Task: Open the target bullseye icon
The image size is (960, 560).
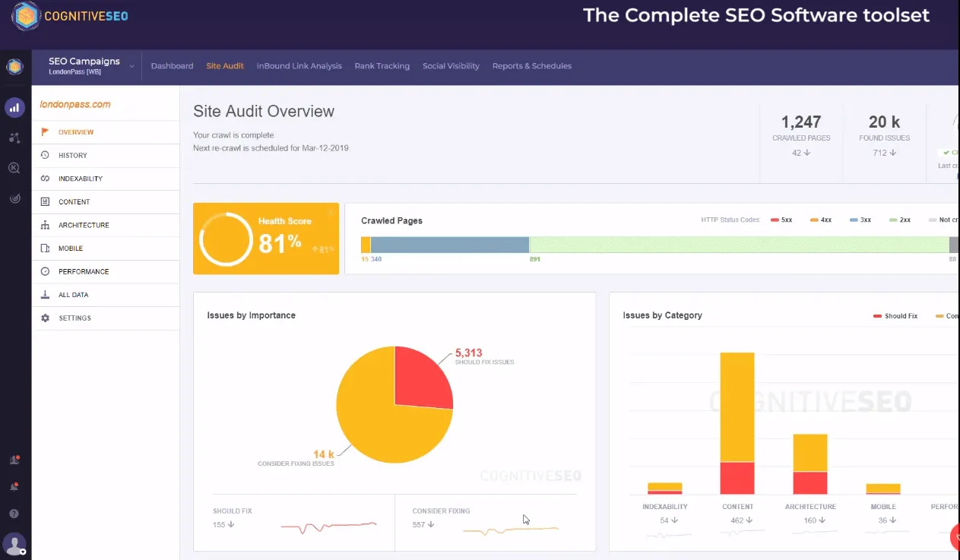Action: (14, 198)
